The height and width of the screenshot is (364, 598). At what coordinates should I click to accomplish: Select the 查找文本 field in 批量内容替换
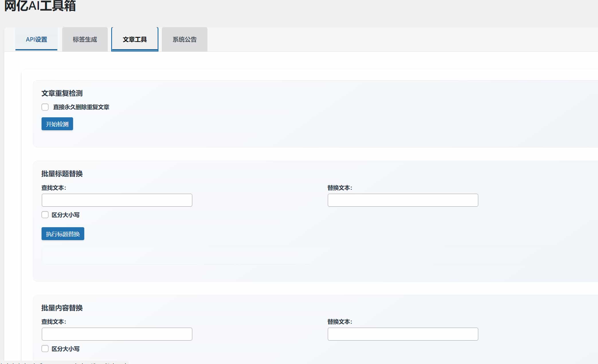click(117, 334)
